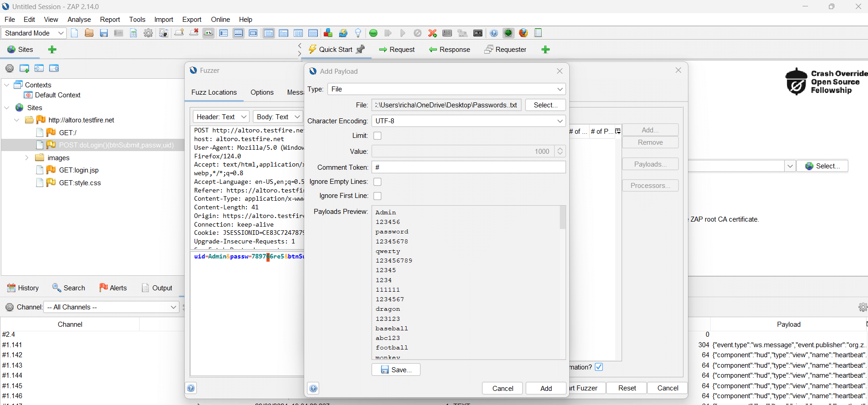868x405 pixels.
Task: Click the Add custom breakpoint red X icon
Action: 432,33
